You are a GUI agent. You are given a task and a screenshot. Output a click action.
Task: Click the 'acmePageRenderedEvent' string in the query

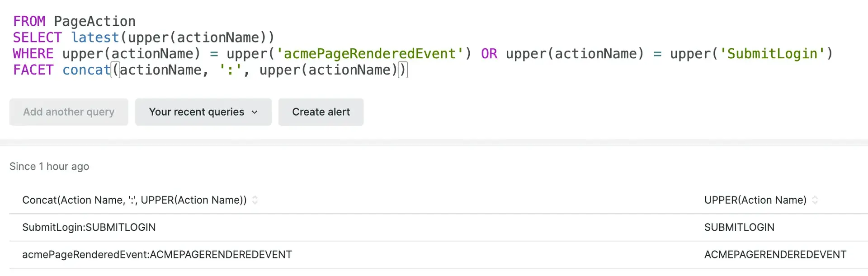(x=370, y=54)
